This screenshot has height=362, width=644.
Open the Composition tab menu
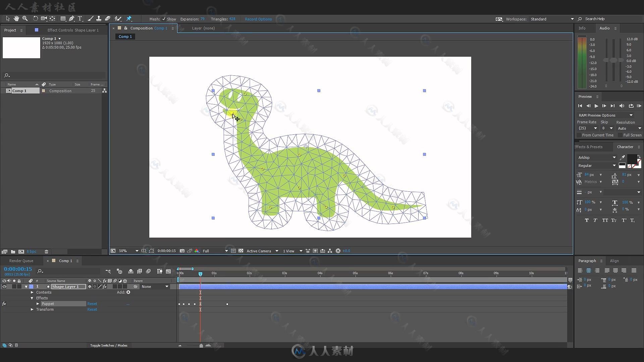coord(173,28)
